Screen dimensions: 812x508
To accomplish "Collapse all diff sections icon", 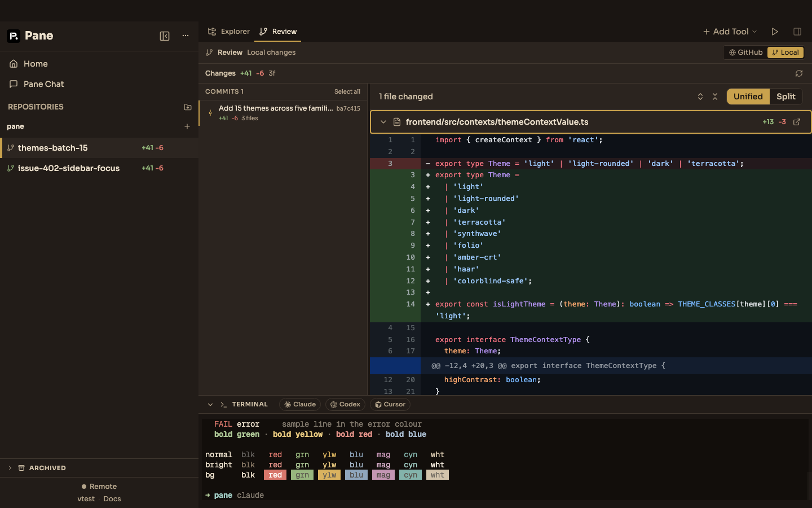I will pyautogui.click(x=715, y=97).
